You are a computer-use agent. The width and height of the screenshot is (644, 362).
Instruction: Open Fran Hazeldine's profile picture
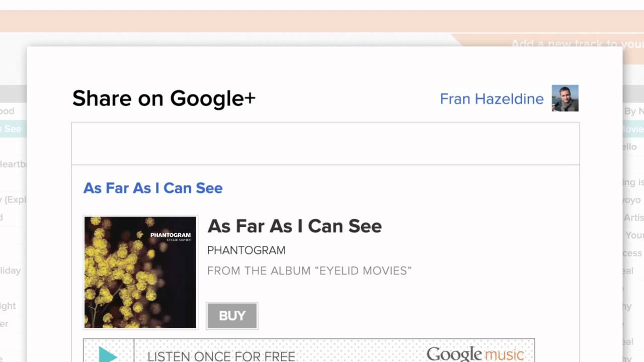point(565,98)
